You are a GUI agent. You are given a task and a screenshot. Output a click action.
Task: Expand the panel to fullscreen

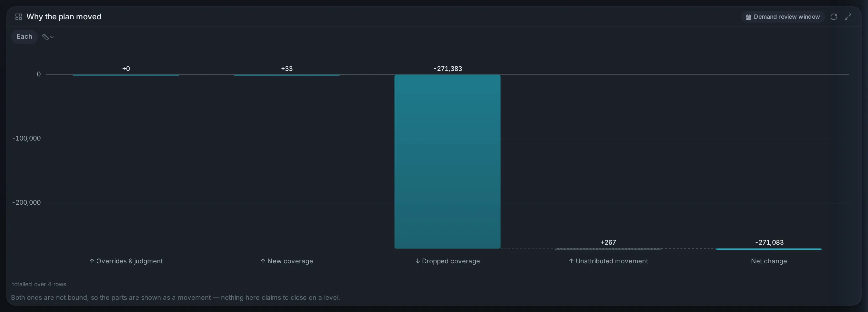click(x=848, y=17)
